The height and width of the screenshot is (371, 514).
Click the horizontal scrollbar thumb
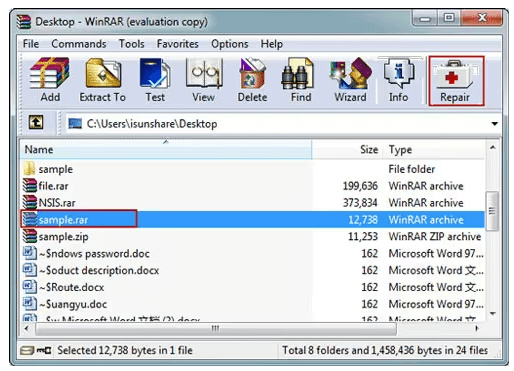coord(216,328)
